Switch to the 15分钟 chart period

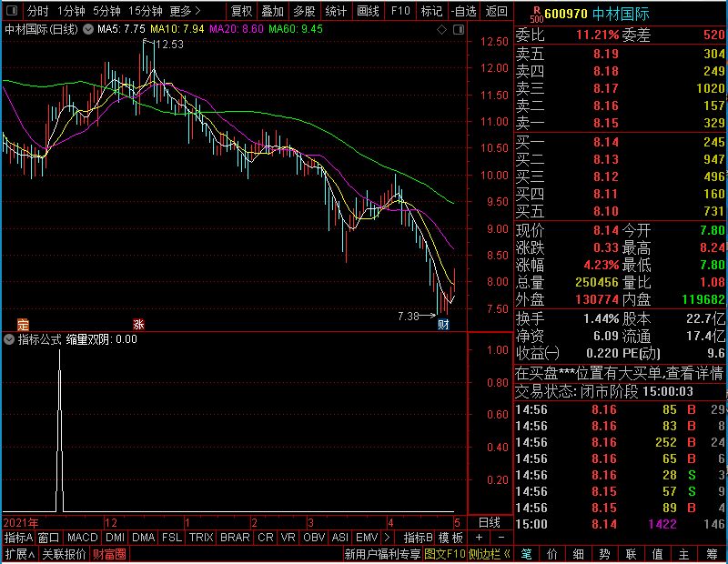pyautogui.click(x=145, y=11)
